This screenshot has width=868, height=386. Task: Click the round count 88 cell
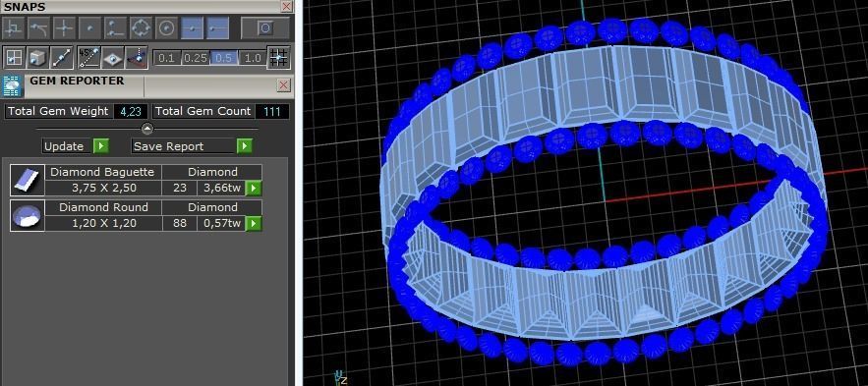180,223
